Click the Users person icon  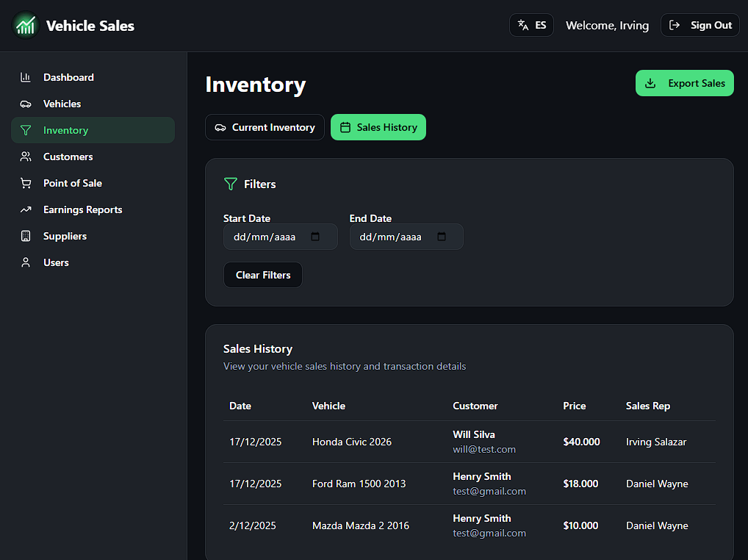point(26,263)
